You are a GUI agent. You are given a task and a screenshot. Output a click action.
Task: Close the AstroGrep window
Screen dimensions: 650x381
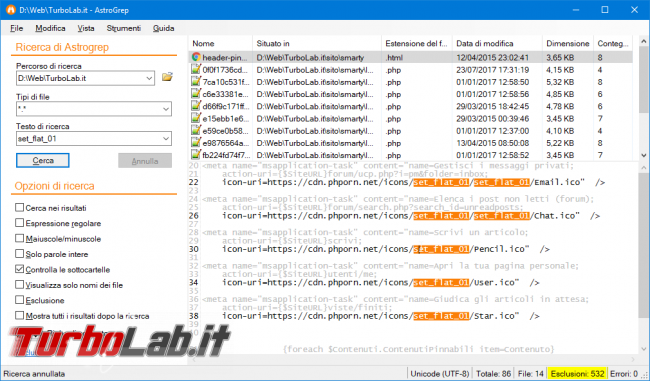coord(634,10)
